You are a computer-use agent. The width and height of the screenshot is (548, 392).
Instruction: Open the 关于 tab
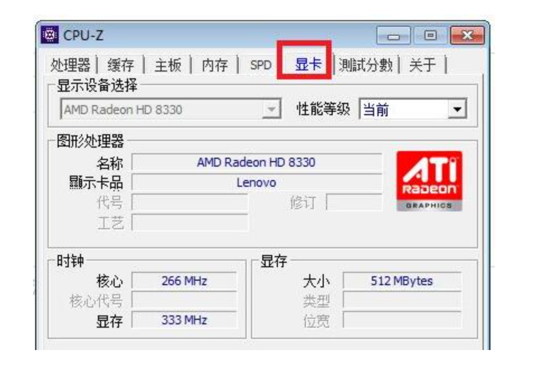[x=422, y=65]
